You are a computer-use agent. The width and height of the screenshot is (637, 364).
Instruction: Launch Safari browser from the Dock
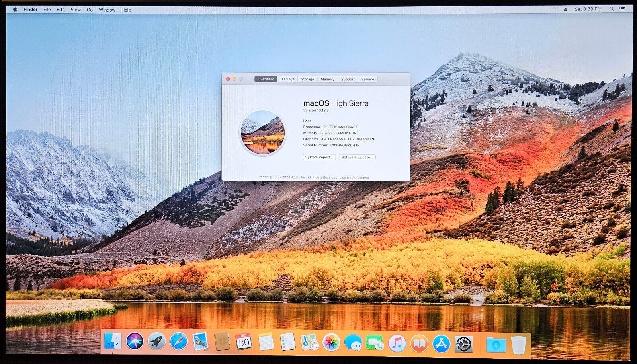pyautogui.click(x=178, y=341)
